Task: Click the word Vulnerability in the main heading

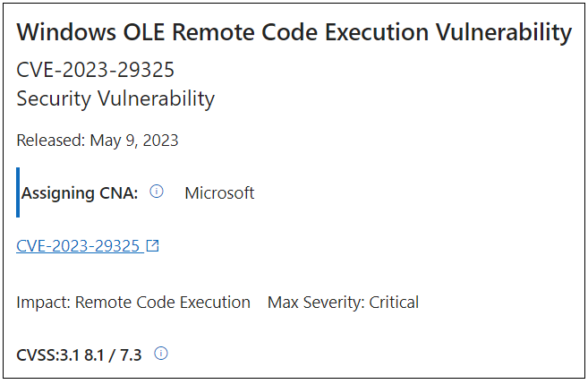Action: 504,32
